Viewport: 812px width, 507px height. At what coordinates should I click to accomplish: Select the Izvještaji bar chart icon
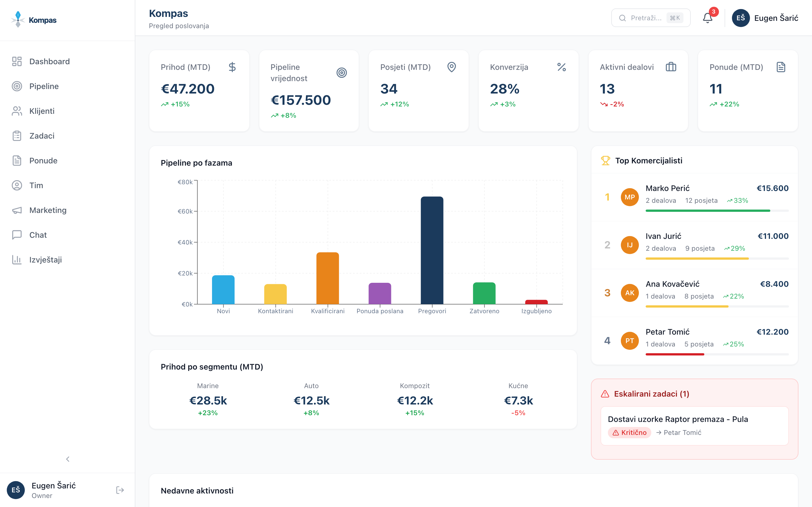pos(17,259)
